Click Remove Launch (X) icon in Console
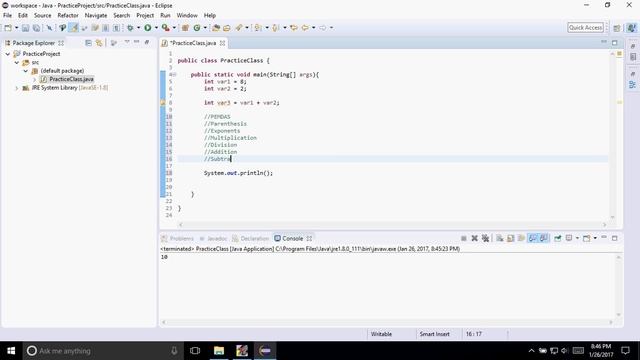 474,238
